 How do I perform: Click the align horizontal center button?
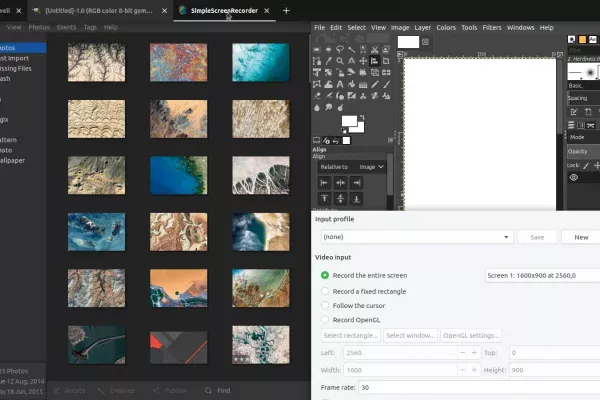[340, 183]
